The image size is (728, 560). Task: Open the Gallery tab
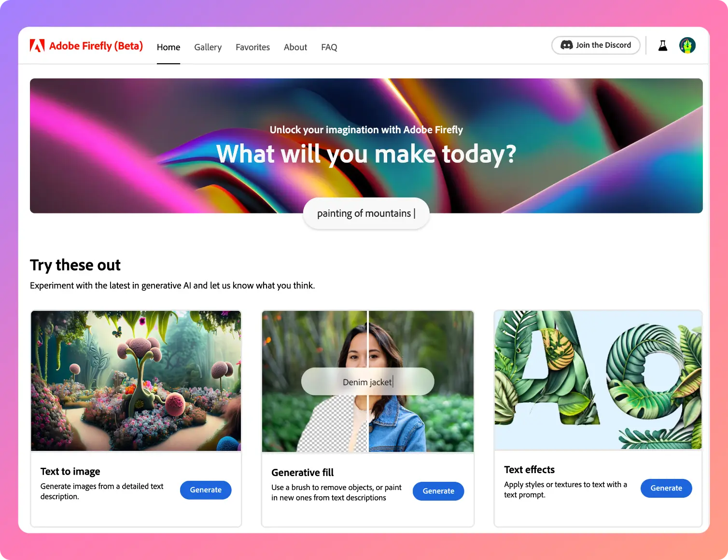click(208, 47)
